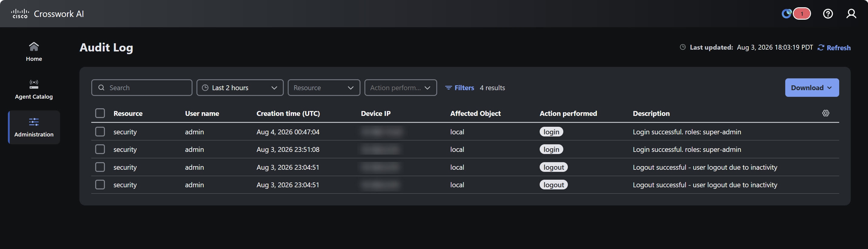Open the user profile icon

(x=851, y=14)
